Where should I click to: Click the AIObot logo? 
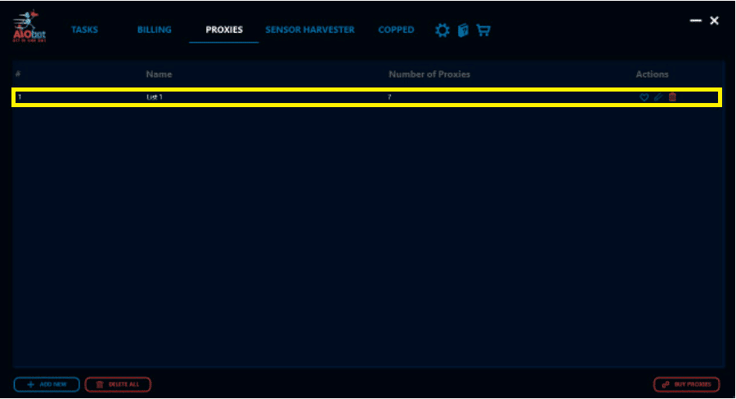[29, 27]
